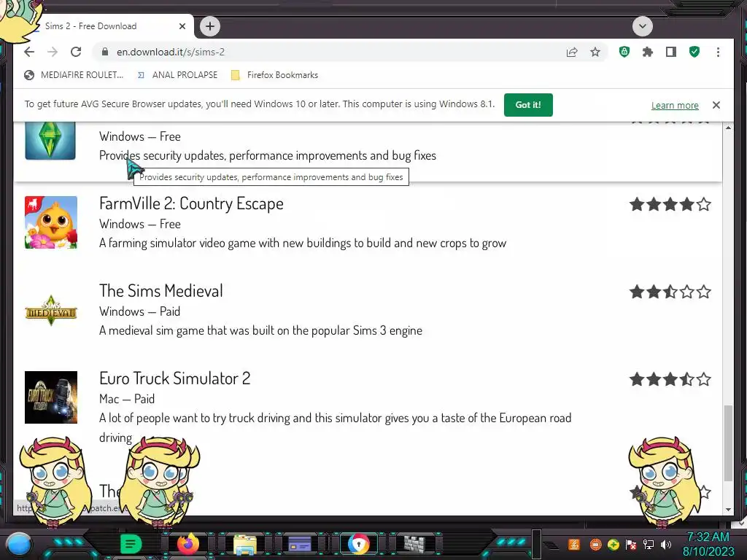Click the FarmVille 2 chick thumbnail
747x560 pixels.
tap(51, 222)
